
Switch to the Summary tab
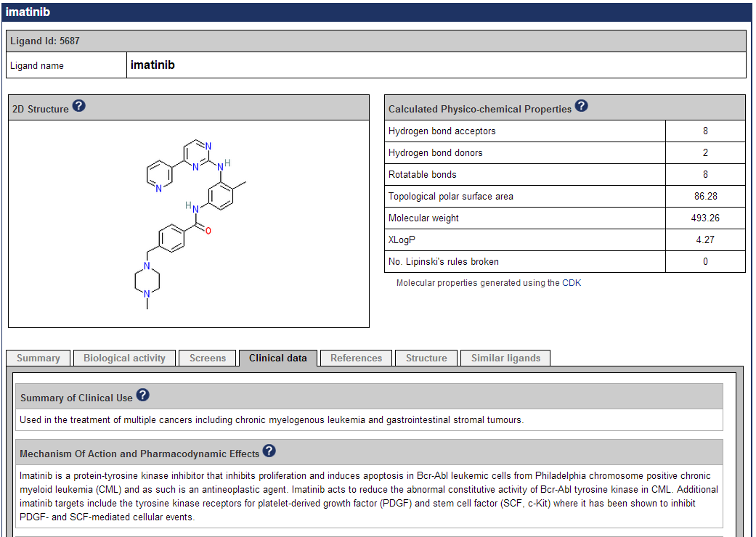tap(38, 358)
